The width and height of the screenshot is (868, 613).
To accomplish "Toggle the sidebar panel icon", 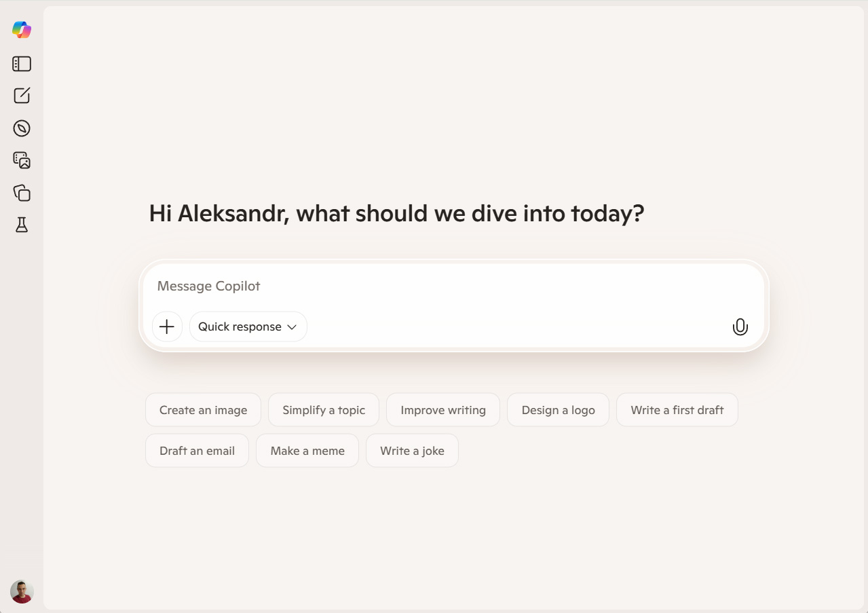I will click(x=22, y=64).
